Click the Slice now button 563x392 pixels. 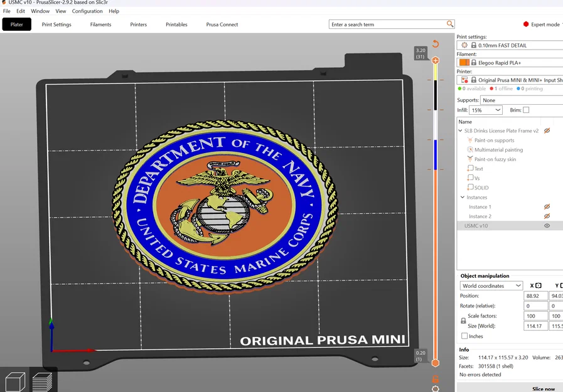543,389
